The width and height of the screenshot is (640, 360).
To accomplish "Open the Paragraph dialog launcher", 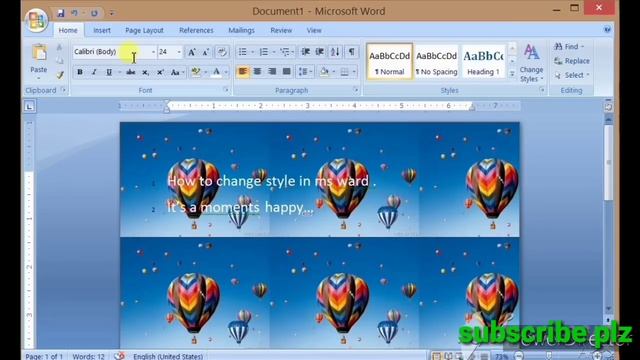I will point(356,90).
